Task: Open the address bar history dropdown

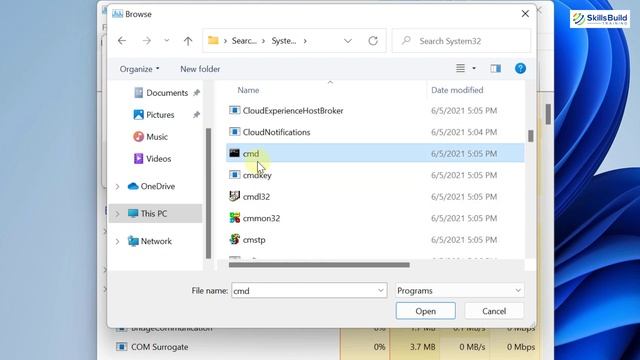Action: [x=348, y=41]
